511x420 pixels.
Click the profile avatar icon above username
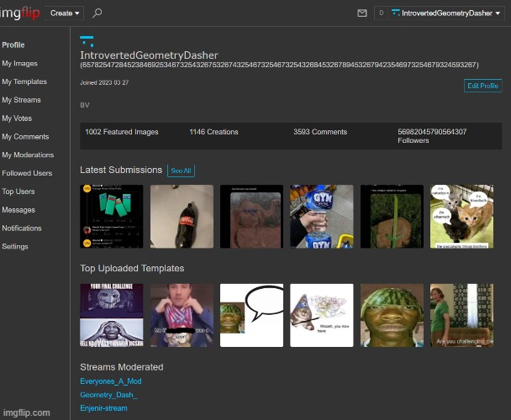click(87, 41)
